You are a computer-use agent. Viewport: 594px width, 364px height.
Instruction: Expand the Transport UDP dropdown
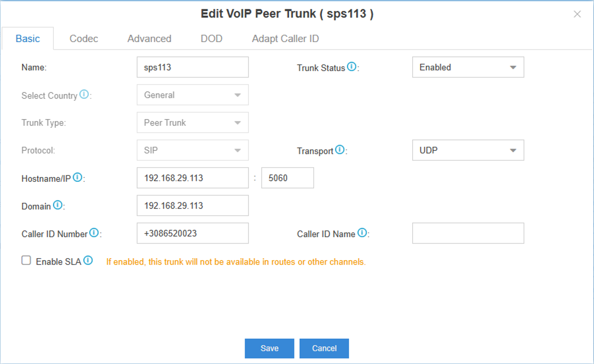tap(468, 150)
